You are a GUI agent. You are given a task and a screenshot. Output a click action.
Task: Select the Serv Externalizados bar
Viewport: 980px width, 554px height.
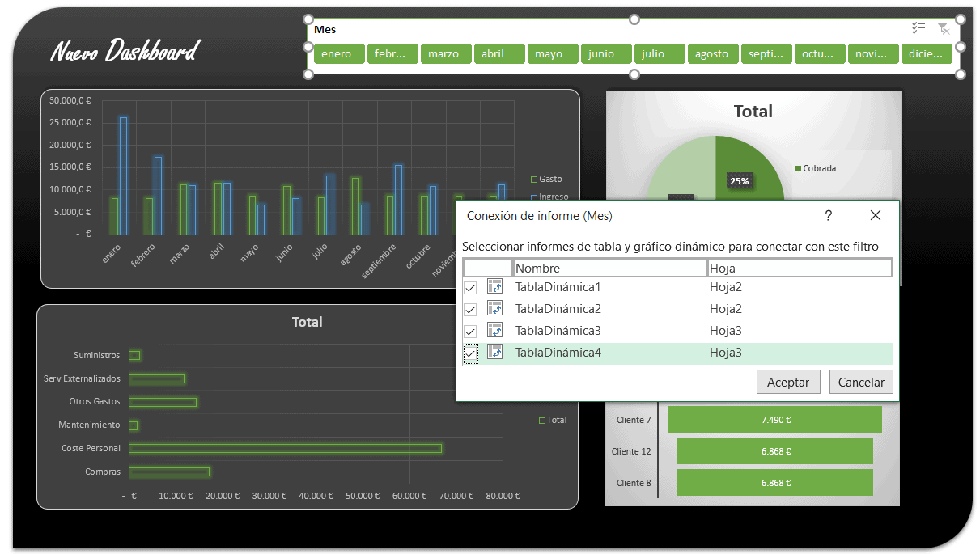click(x=157, y=378)
